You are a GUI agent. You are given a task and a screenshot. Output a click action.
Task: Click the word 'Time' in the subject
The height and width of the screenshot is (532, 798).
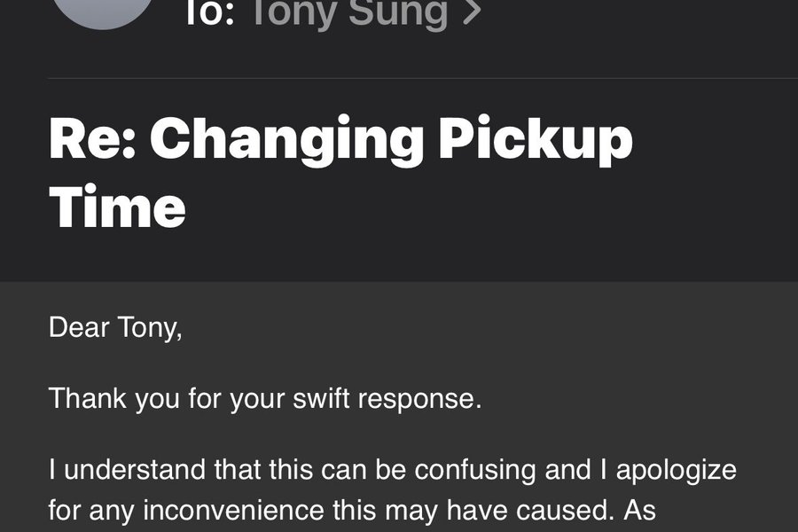(x=117, y=207)
